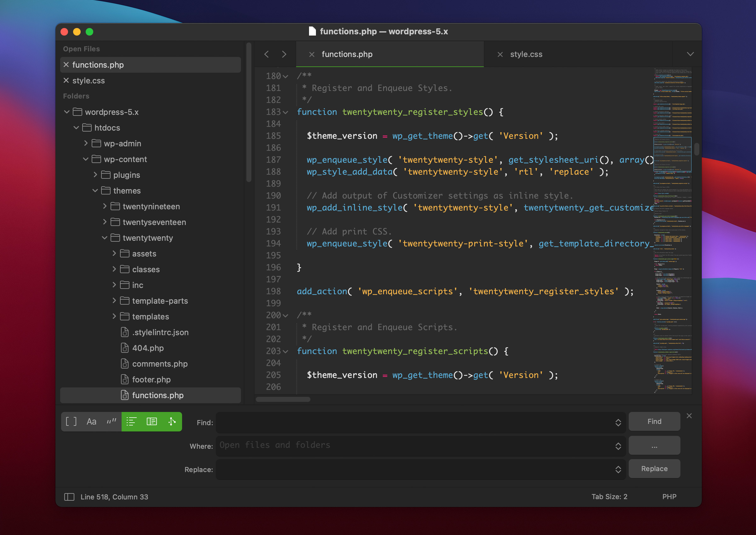
Task: Select the functions.php tab
Action: click(x=347, y=54)
